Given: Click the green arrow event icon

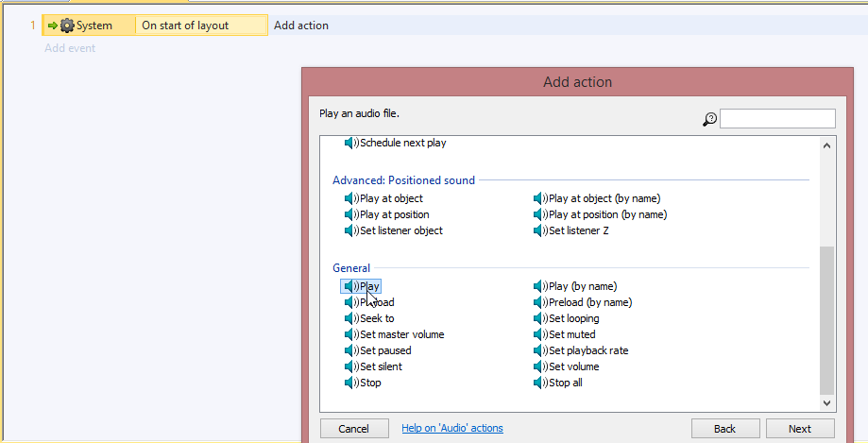Looking at the screenshot, I should click(x=53, y=26).
